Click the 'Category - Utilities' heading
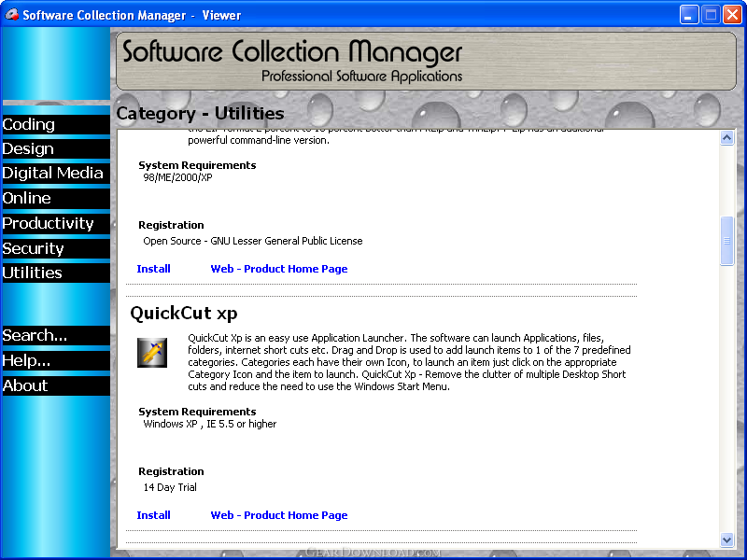 coord(200,113)
